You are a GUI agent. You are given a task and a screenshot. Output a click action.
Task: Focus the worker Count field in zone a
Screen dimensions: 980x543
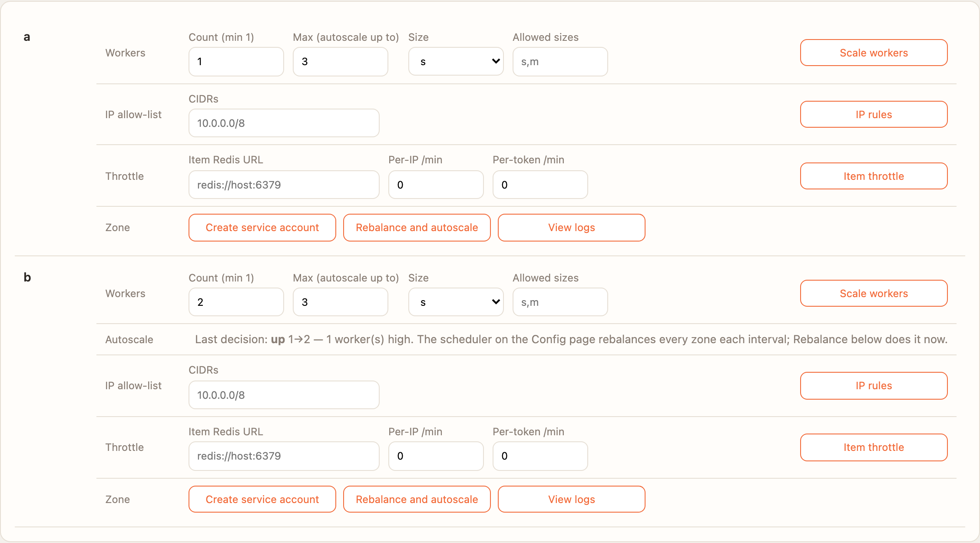point(236,61)
